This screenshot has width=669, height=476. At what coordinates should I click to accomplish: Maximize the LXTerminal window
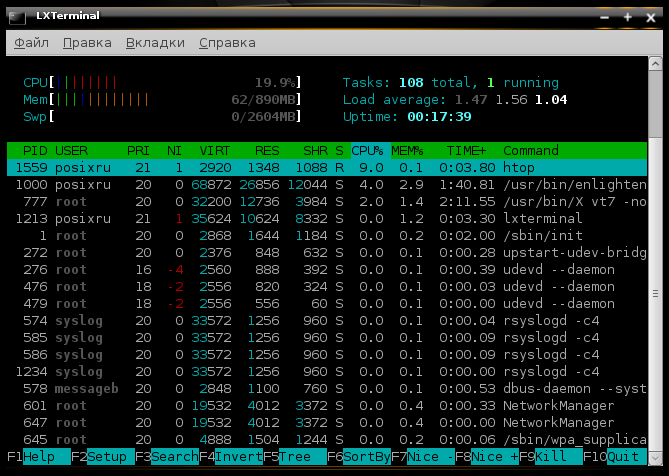[628, 17]
